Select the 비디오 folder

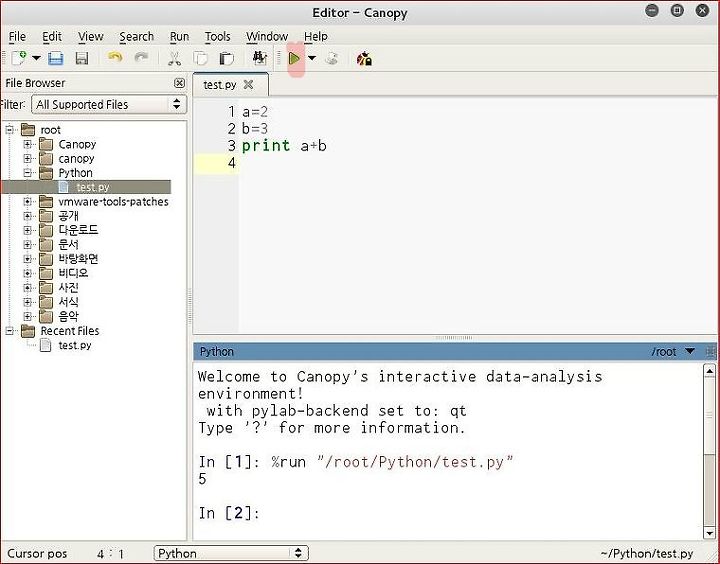73,273
